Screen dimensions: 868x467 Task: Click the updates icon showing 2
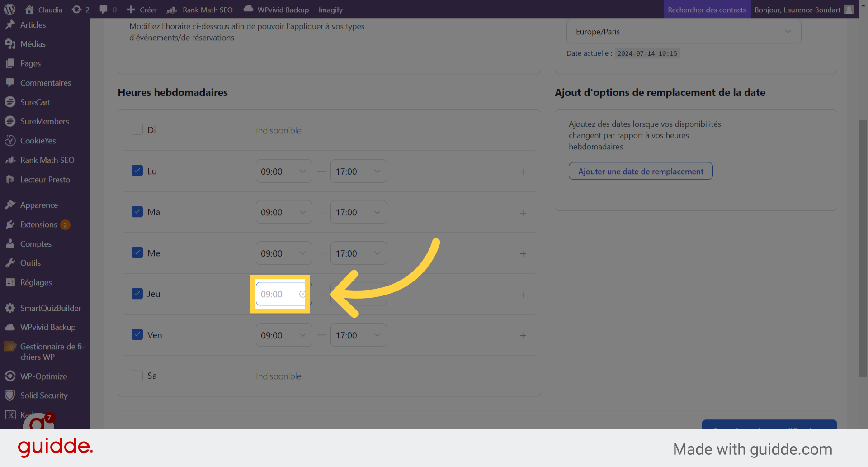tap(76, 10)
